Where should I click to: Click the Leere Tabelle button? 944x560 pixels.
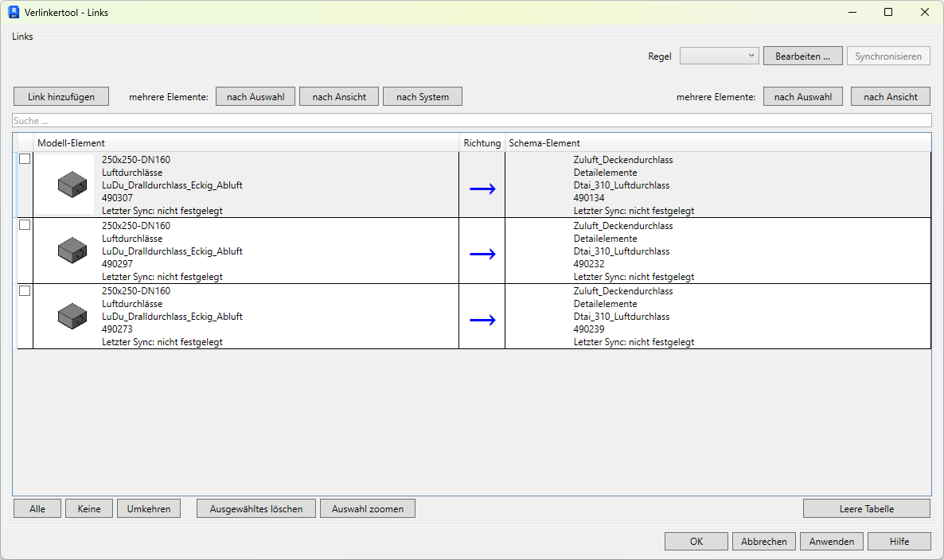pos(866,508)
